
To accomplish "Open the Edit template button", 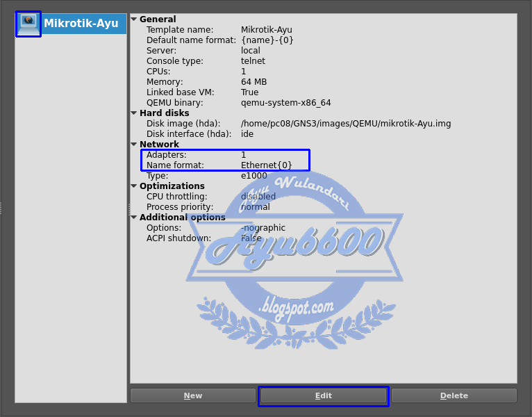I will click(x=324, y=395).
